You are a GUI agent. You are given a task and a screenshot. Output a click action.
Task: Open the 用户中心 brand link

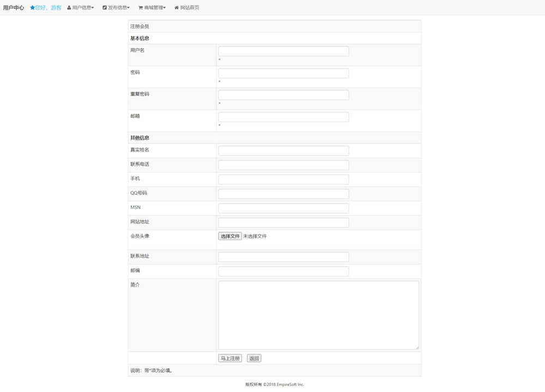(14, 8)
